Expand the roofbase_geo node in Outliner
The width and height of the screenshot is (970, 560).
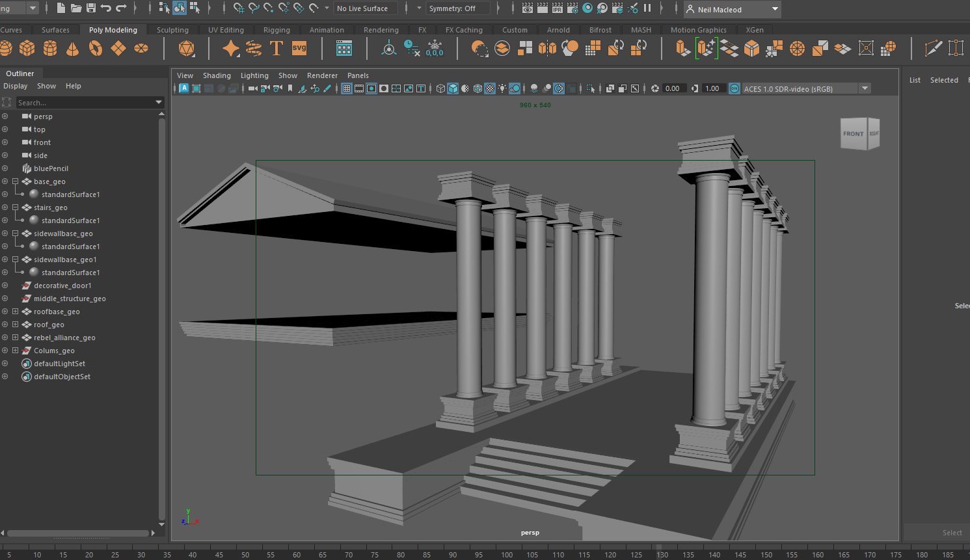pos(15,312)
